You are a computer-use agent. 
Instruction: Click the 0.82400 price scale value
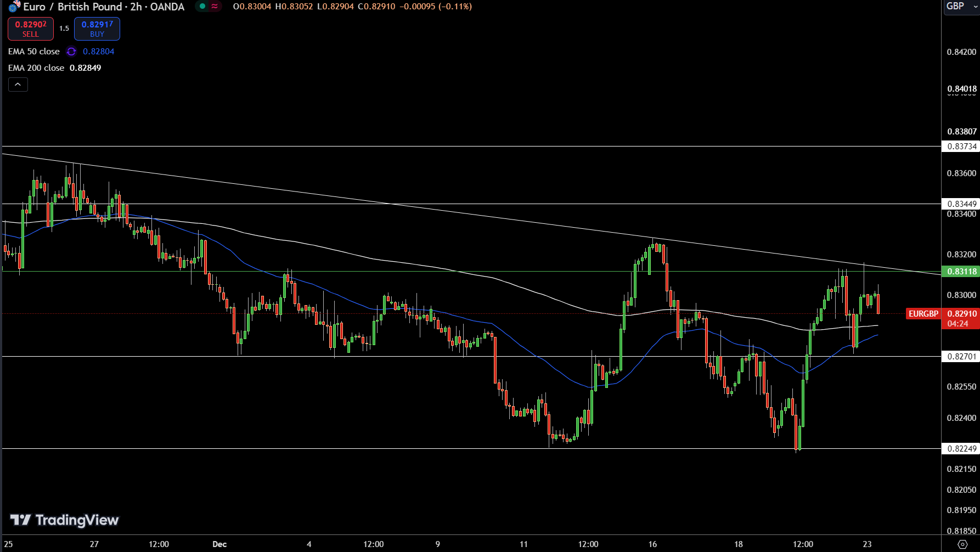(x=961, y=418)
